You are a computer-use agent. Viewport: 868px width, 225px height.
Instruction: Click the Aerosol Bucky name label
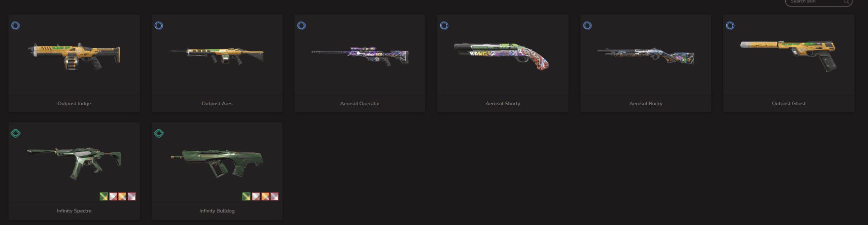coord(646,104)
